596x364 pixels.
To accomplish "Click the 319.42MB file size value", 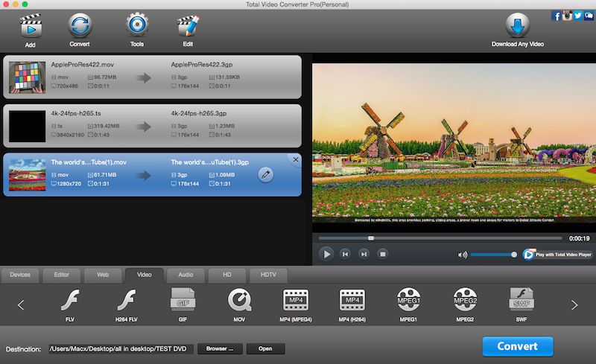I will coord(107,126).
